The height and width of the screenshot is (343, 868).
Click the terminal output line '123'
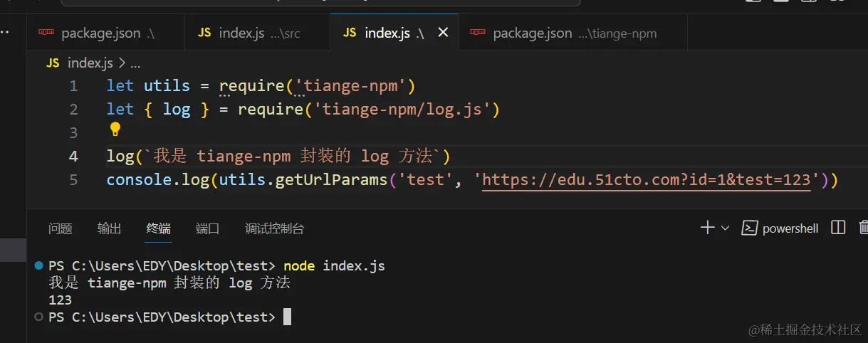click(60, 300)
